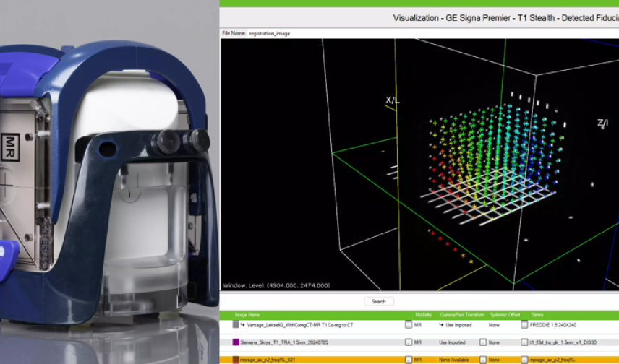Click the File Name field showing registration_image

269,33
